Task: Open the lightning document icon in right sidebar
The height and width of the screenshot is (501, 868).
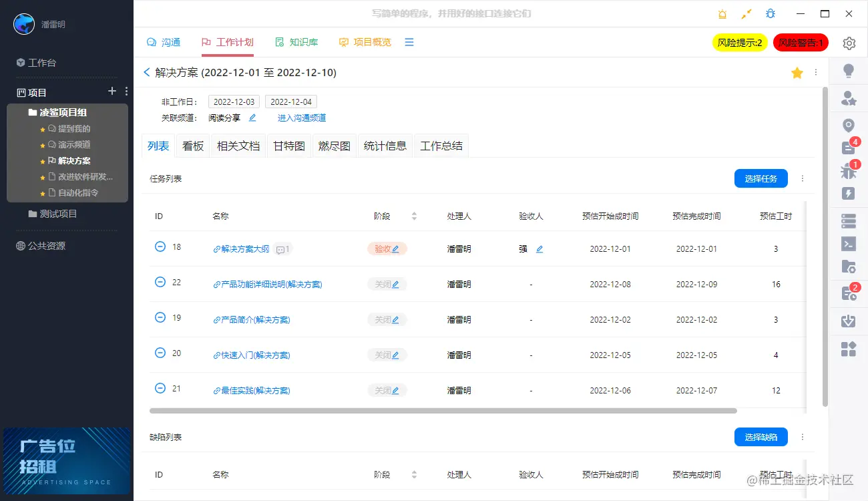Action: [849, 194]
